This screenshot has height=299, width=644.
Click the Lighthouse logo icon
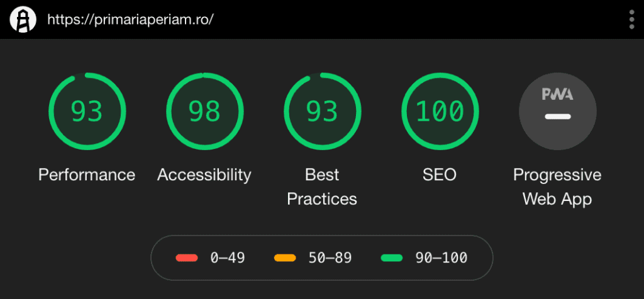click(x=23, y=19)
